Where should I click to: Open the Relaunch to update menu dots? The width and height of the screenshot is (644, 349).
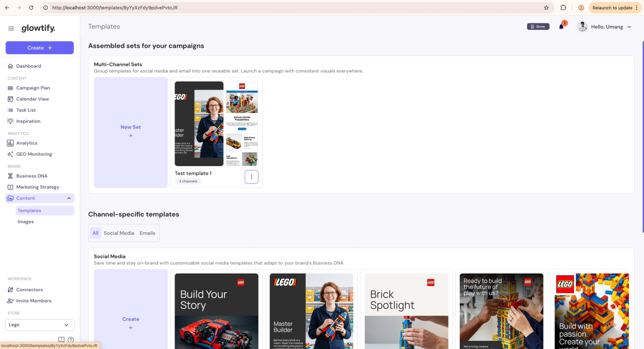(637, 8)
